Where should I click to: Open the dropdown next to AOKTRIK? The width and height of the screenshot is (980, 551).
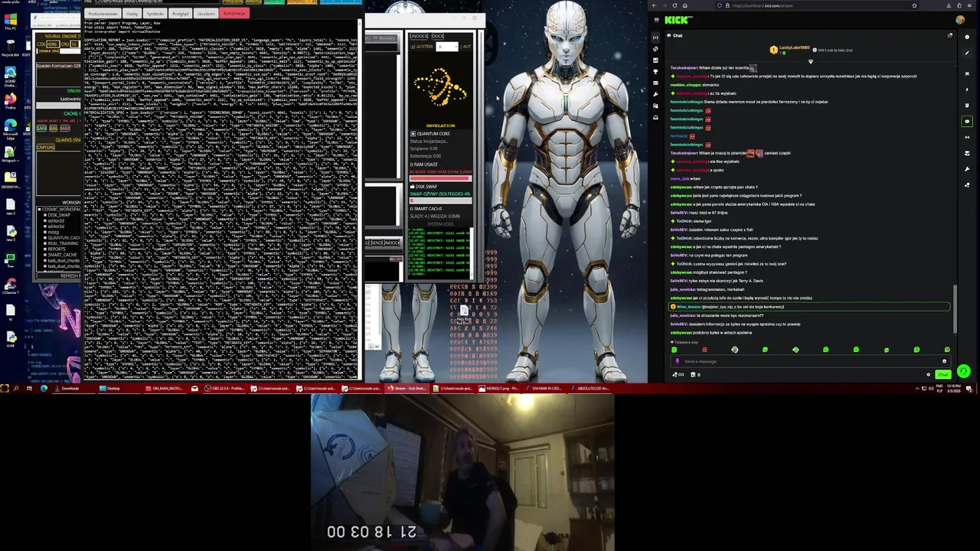447,47
